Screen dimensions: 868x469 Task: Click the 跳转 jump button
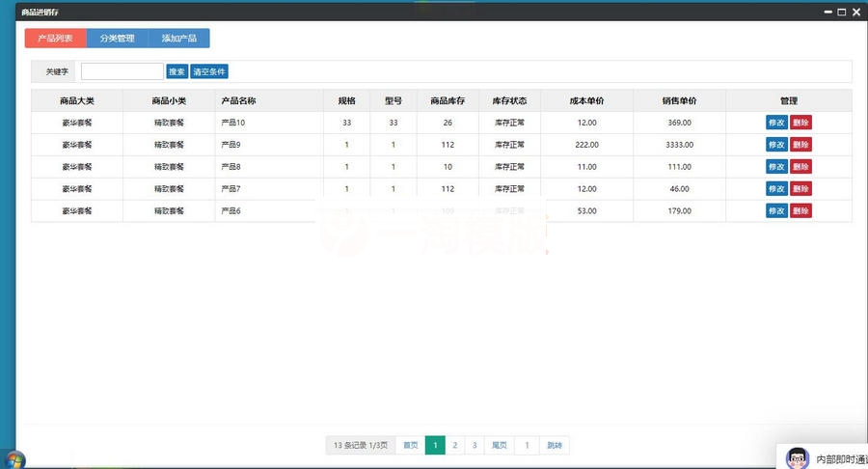(555, 445)
